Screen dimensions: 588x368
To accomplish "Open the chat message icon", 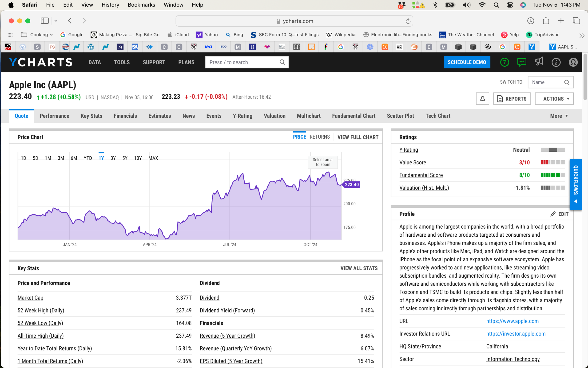I will point(522,62).
